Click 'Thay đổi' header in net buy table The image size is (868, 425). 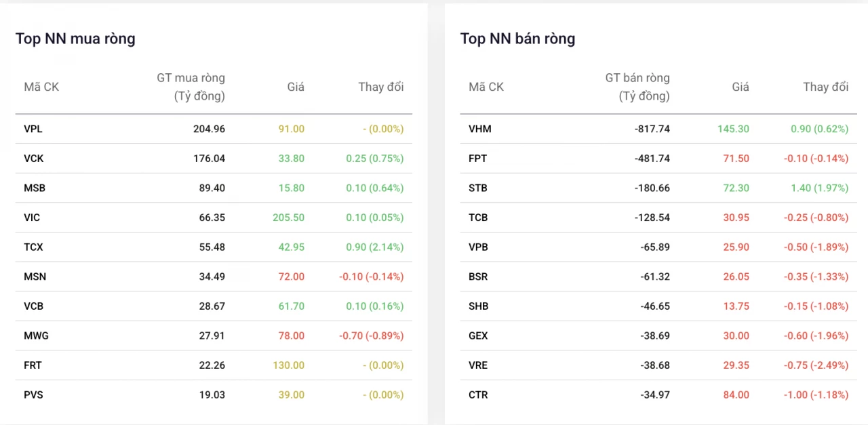381,87
